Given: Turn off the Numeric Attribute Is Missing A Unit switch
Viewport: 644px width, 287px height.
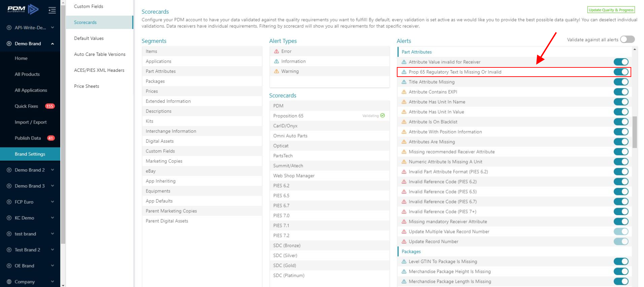Looking at the screenshot, I should (621, 162).
